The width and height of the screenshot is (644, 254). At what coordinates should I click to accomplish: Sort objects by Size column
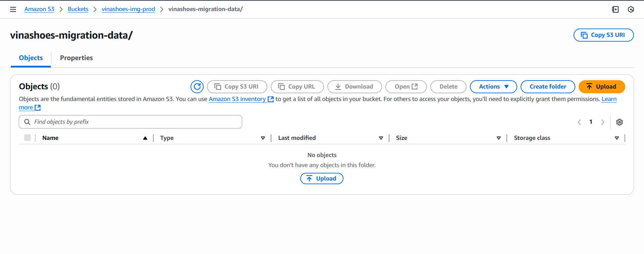tap(498, 138)
